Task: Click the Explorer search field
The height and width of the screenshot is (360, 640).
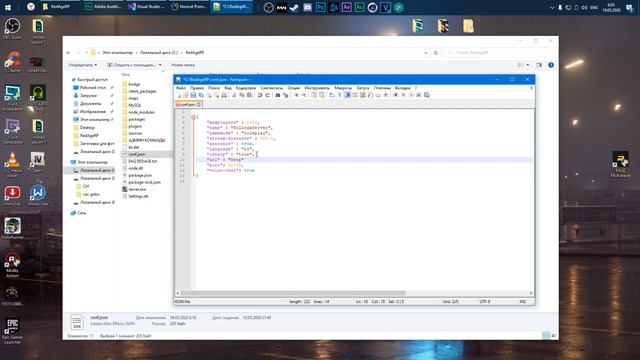Action: tap(500, 53)
